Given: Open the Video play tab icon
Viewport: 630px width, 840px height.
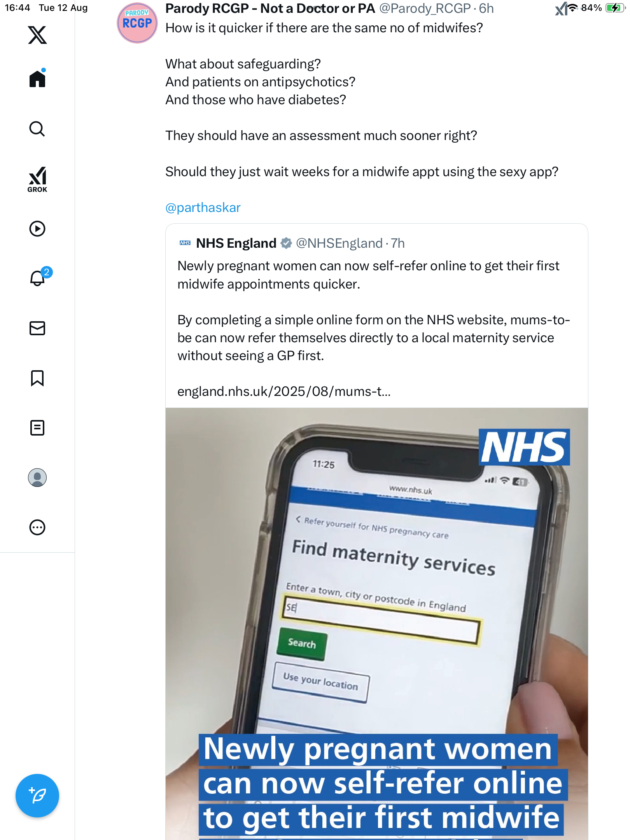Looking at the screenshot, I should tap(37, 229).
